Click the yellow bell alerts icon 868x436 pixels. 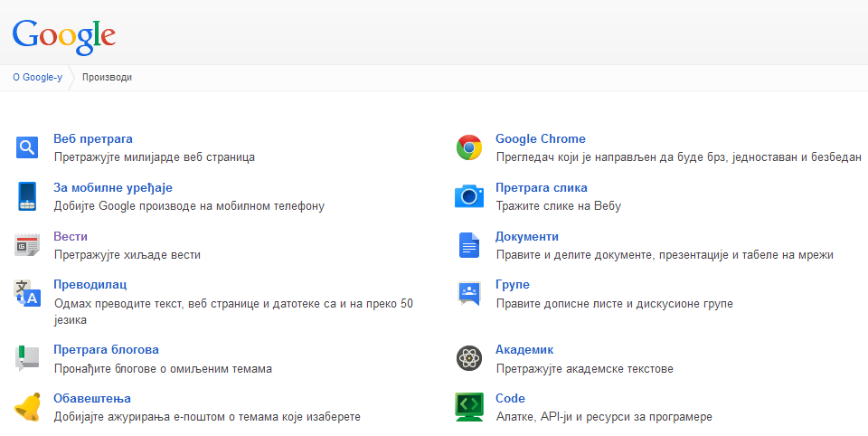coord(27,407)
